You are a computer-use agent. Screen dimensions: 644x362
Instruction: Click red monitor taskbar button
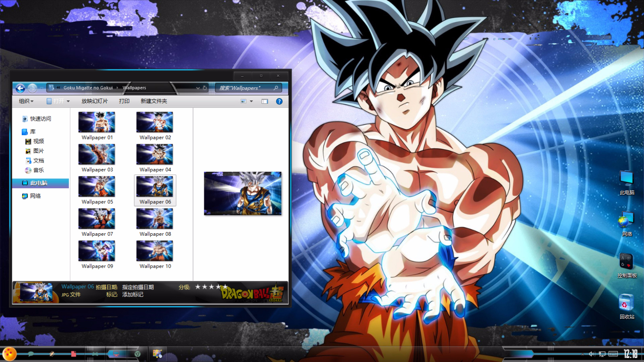point(117,354)
